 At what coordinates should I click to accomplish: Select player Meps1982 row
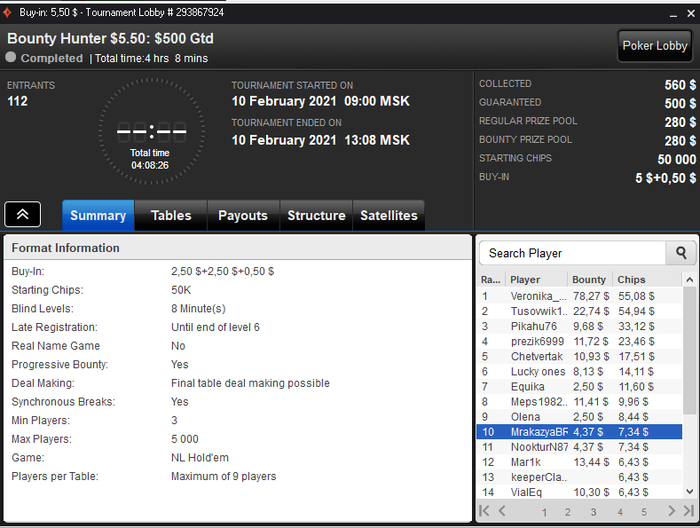[x=579, y=402]
